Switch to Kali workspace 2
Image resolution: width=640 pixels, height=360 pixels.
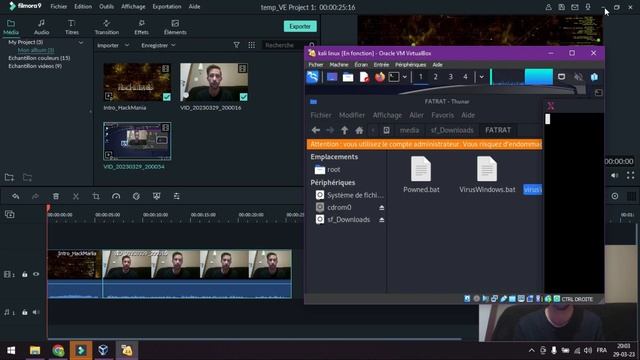[436, 77]
